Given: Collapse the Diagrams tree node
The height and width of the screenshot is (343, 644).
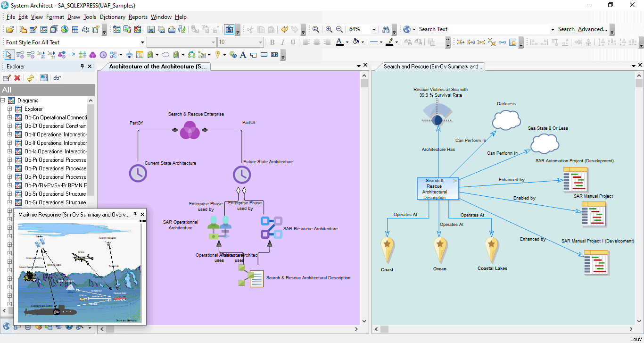Looking at the screenshot, I should (x=3, y=100).
